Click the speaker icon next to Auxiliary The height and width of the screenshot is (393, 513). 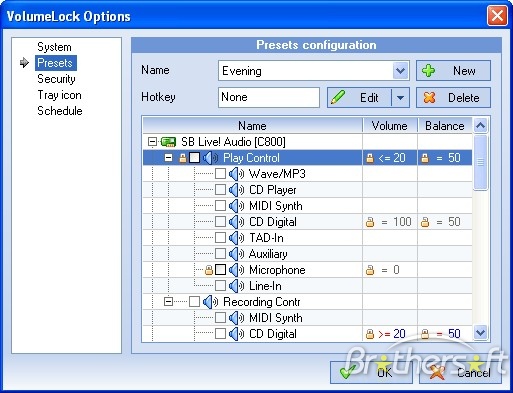pyautogui.click(x=237, y=254)
